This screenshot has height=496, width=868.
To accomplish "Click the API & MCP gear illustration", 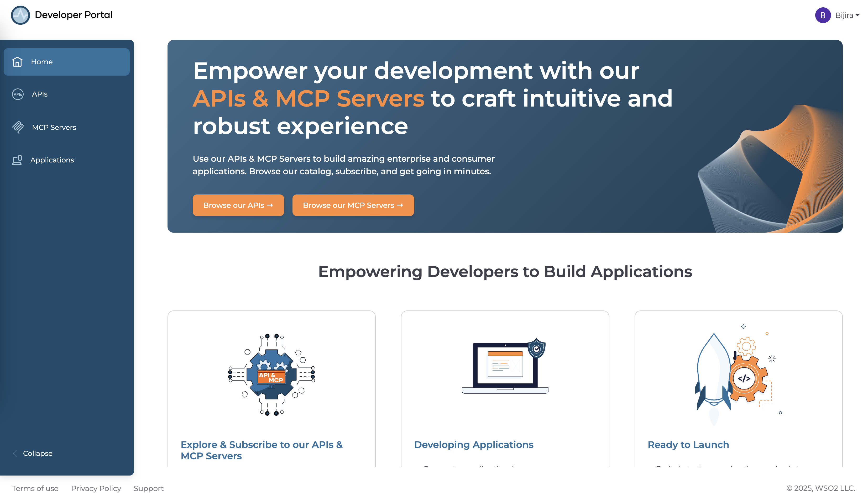I will click(271, 374).
